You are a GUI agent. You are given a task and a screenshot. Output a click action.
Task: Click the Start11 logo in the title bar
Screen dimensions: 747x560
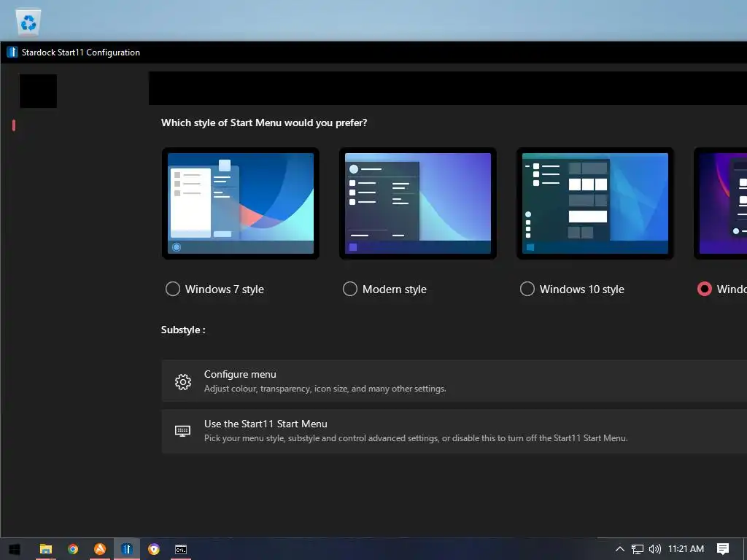[12, 52]
